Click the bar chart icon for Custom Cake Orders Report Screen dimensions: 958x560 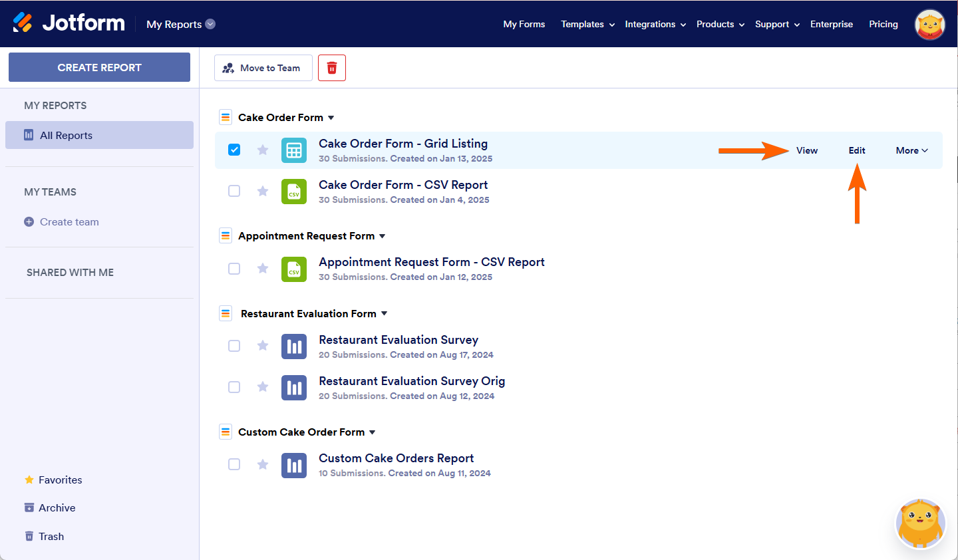point(293,464)
